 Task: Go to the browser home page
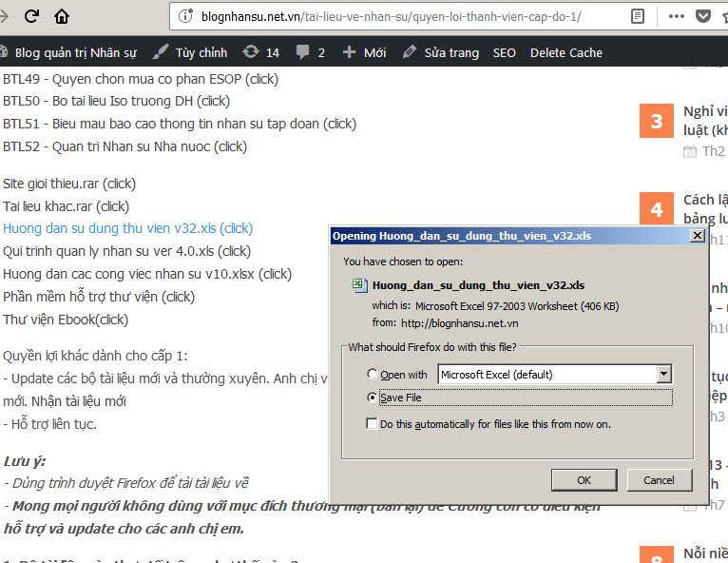tap(62, 16)
